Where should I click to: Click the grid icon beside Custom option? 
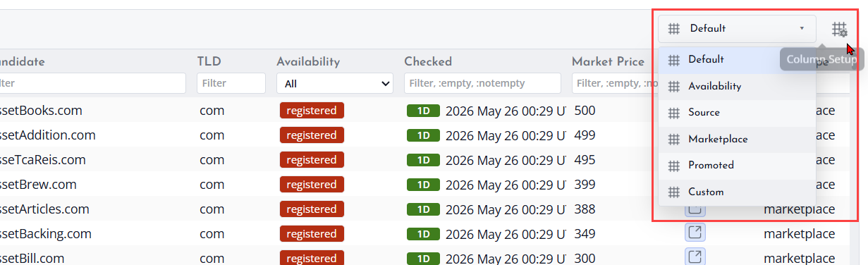pyautogui.click(x=674, y=192)
